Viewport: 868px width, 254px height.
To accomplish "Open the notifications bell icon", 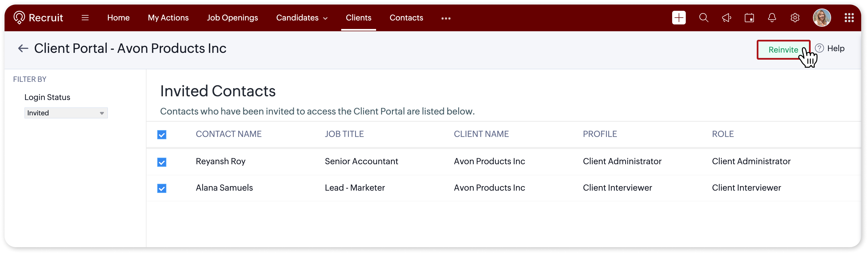I will pos(772,18).
